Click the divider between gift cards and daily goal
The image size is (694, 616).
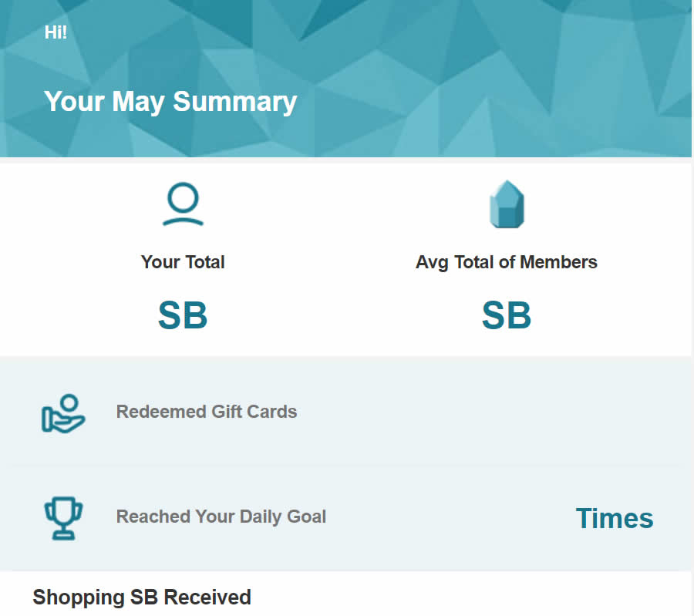click(345, 465)
